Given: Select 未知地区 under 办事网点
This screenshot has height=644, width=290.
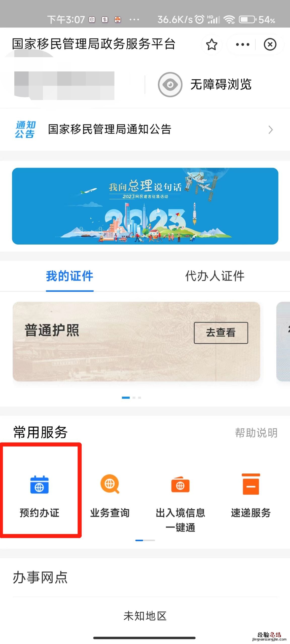Looking at the screenshot, I should (145, 616).
